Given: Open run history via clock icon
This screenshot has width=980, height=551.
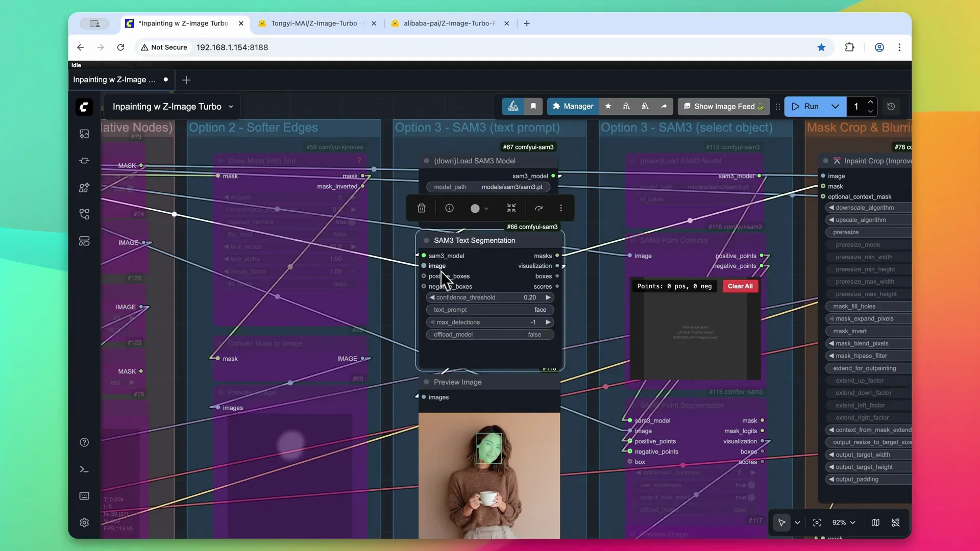Looking at the screenshot, I should [x=892, y=107].
